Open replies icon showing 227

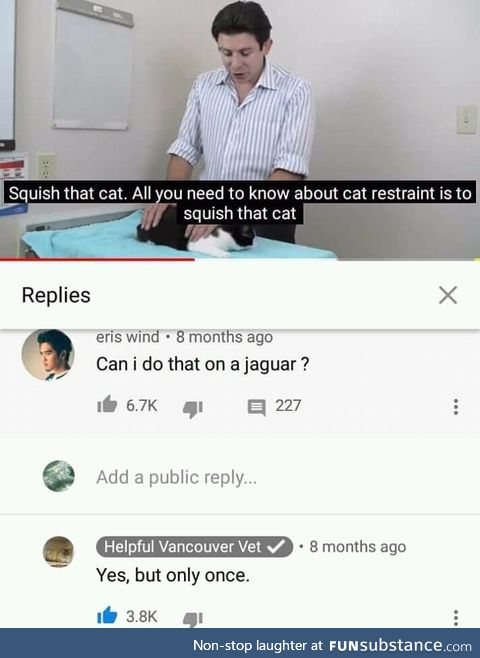[256, 407]
